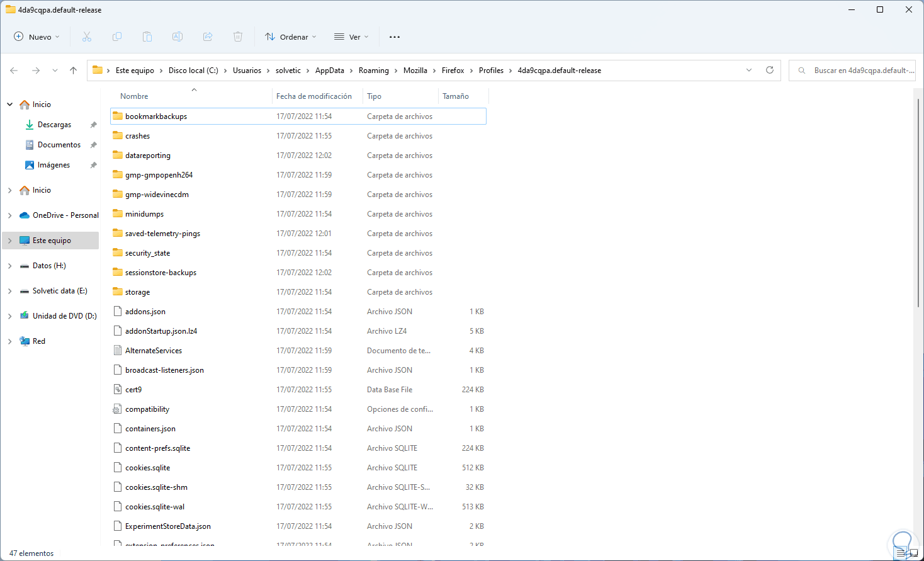Open the recent locations chevron beside forward arrow
924x561 pixels.
pos(55,71)
